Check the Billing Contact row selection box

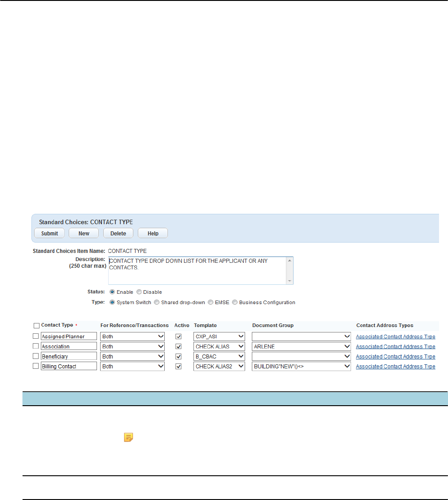(35, 366)
